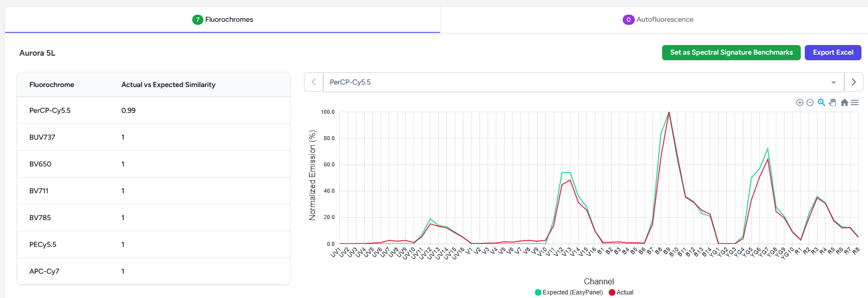Image resolution: width=868 pixels, height=298 pixels.
Task: Reset chart zoom with home icon
Action: [844, 103]
